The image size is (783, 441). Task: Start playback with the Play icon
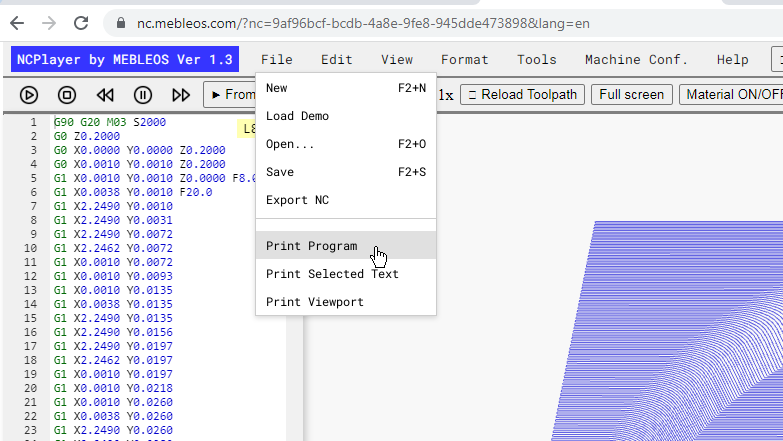point(29,95)
